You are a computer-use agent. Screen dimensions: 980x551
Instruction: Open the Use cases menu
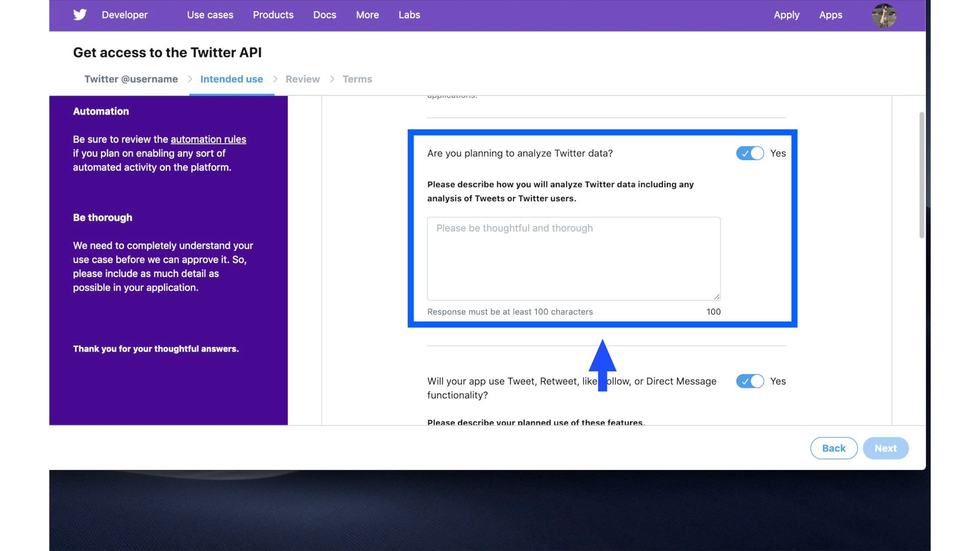pyautogui.click(x=210, y=15)
